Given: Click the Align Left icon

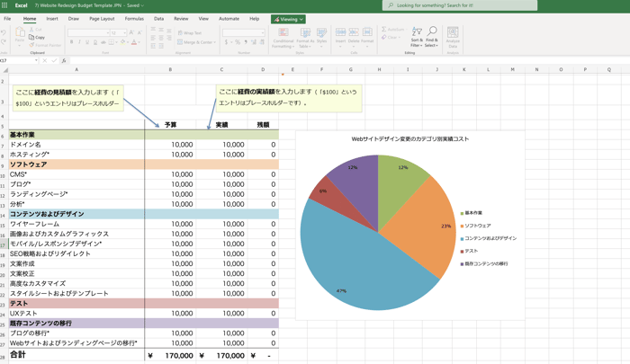Looking at the screenshot, I should pyautogui.click(x=153, y=38).
